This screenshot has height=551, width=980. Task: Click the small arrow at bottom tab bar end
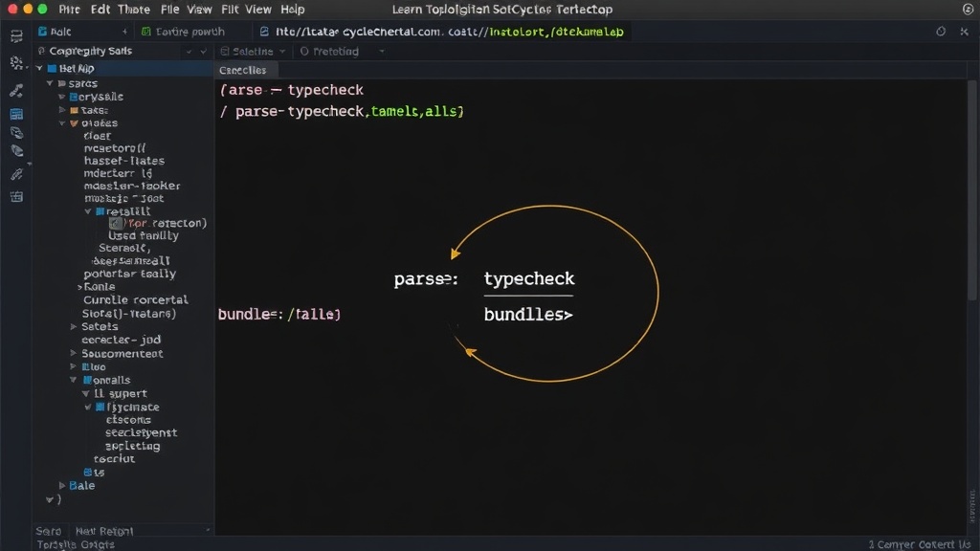[x=208, y=530]
